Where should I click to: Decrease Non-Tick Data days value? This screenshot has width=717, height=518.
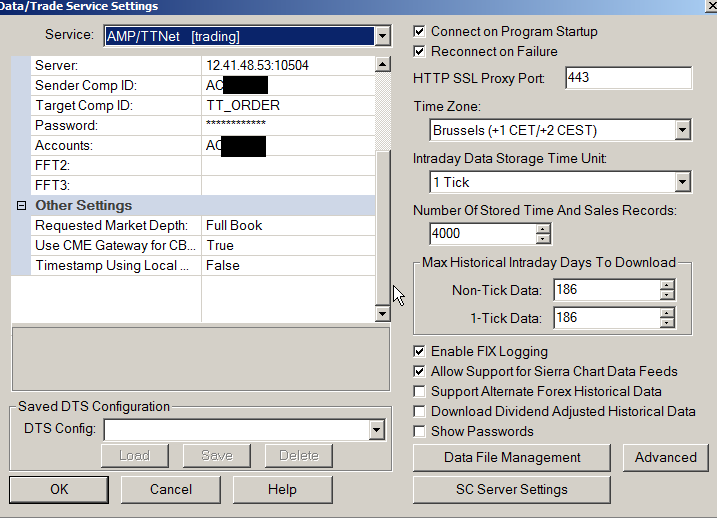pyautogui.click(x=667, y=295)
